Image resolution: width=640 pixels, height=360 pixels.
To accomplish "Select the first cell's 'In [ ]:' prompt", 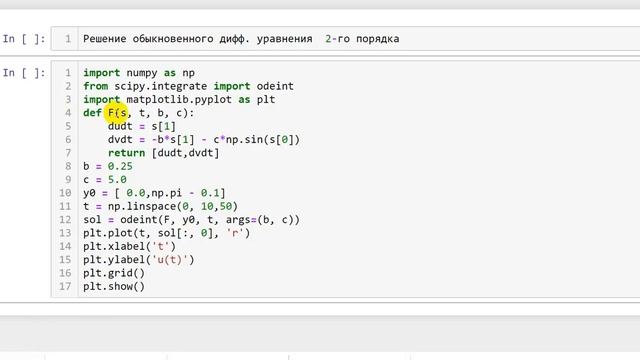I will (x=24, y=39).
